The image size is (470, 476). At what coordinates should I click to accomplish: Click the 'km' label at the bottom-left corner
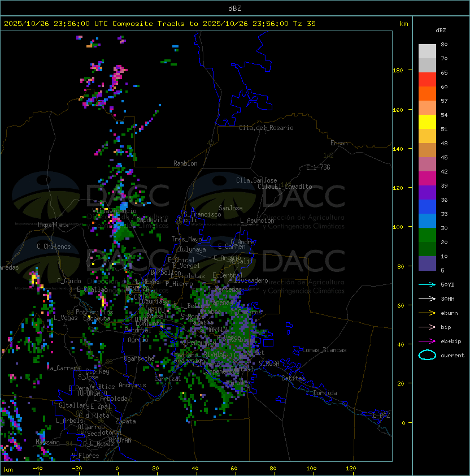coord(8,470)
